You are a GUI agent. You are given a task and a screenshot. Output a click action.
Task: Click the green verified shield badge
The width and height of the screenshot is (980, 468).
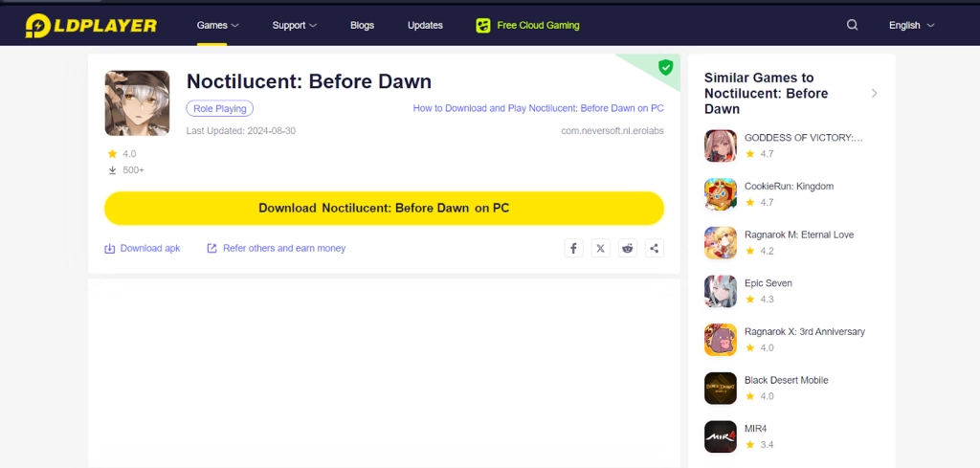666,68
